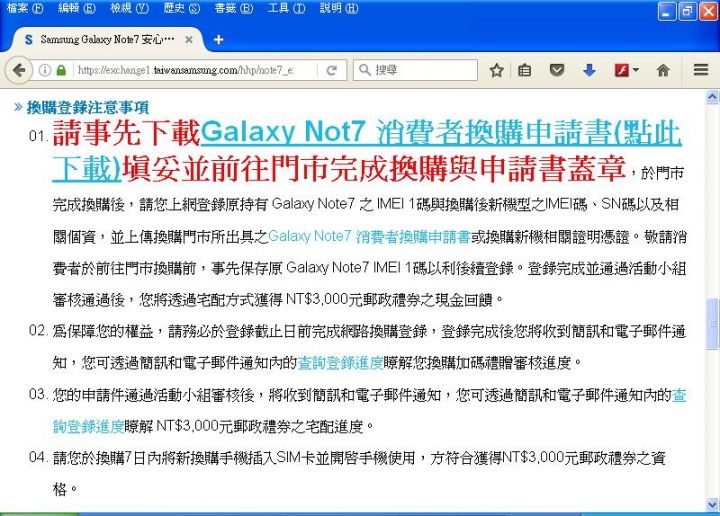Close the Samsung Galaxy Note7 tab

(189, 40)
